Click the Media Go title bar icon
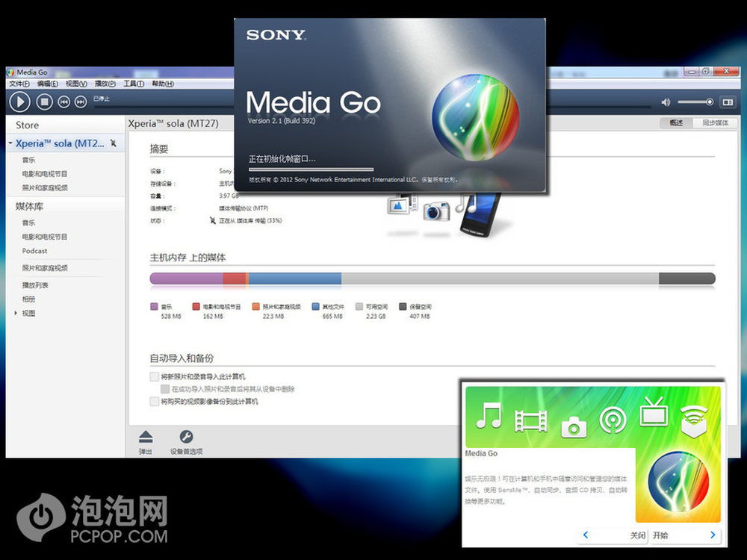Screen dimensions: 747x560 [10, 72]
